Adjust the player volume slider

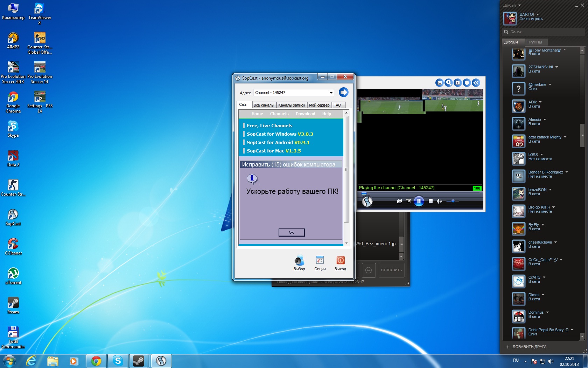tap(453, 201)
